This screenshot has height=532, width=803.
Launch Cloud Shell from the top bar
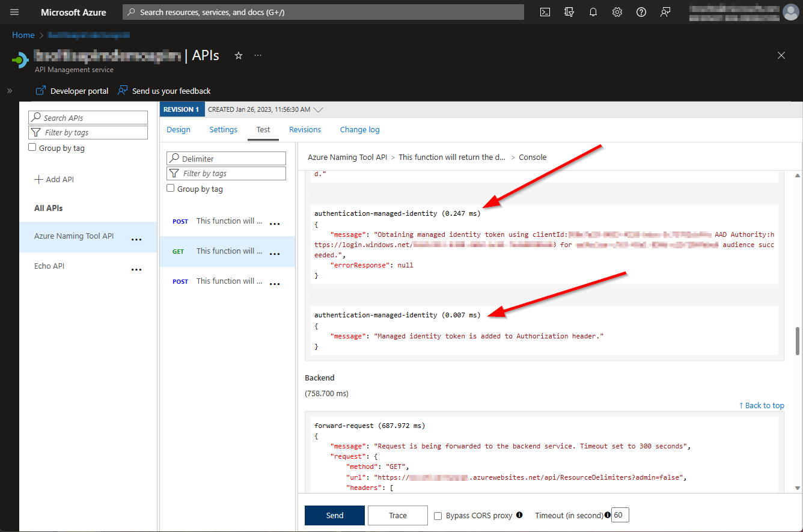click(x=545, y=12)
